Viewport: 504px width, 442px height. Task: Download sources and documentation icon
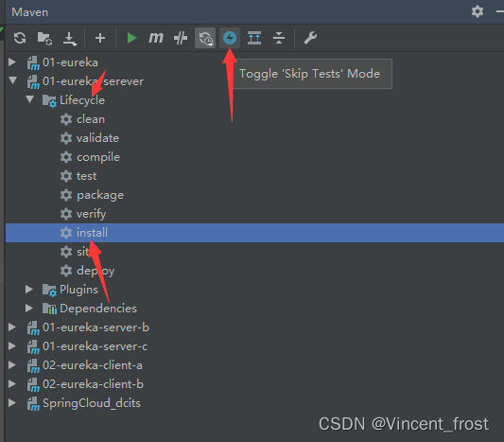point(69,39)
